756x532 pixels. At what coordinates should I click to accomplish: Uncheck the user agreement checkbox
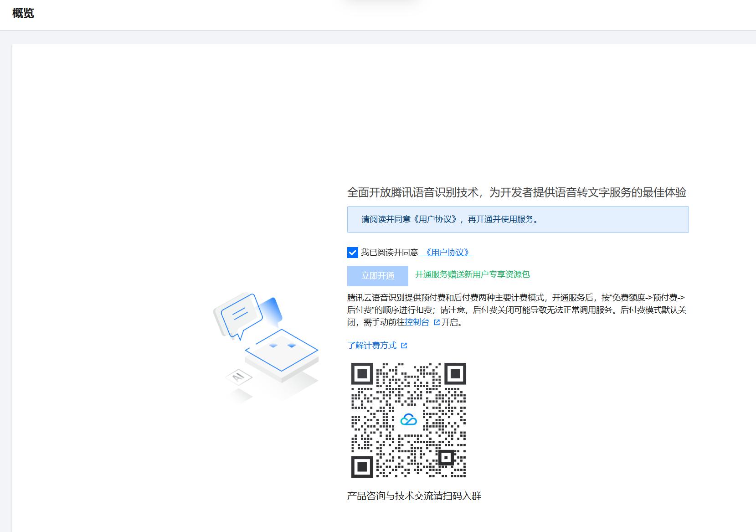(352, 253)
